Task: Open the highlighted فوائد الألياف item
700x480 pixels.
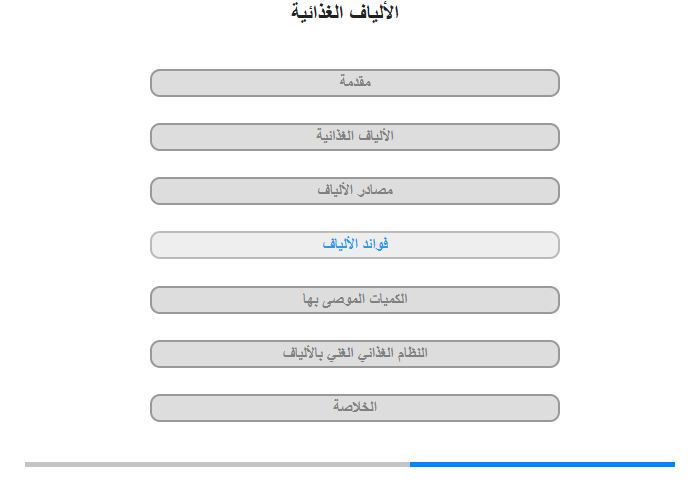Action: [355, 245]
